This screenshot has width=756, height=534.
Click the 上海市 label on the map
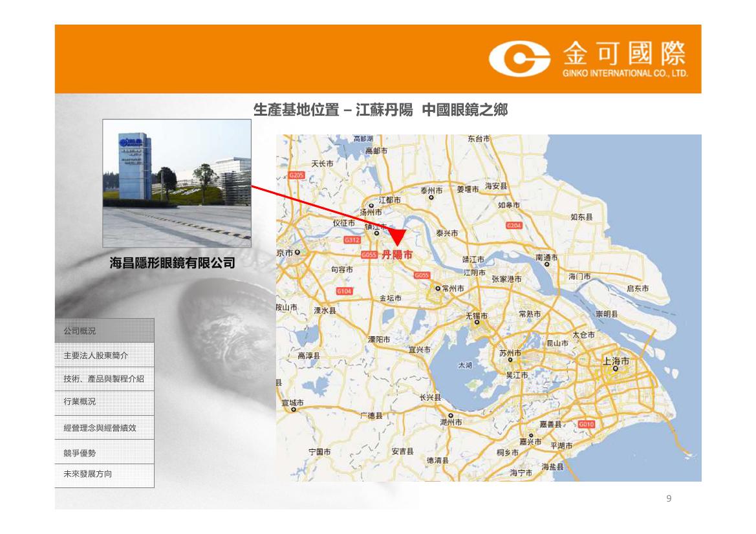coord(616,361)
